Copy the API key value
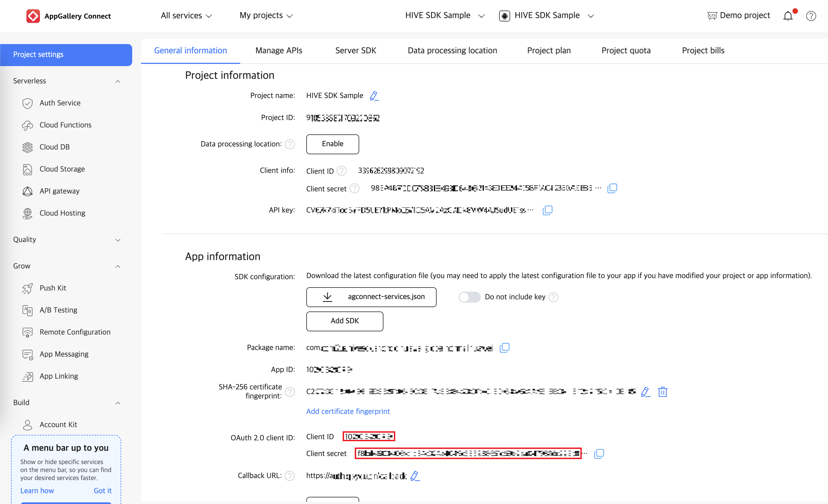 (547, 210)
